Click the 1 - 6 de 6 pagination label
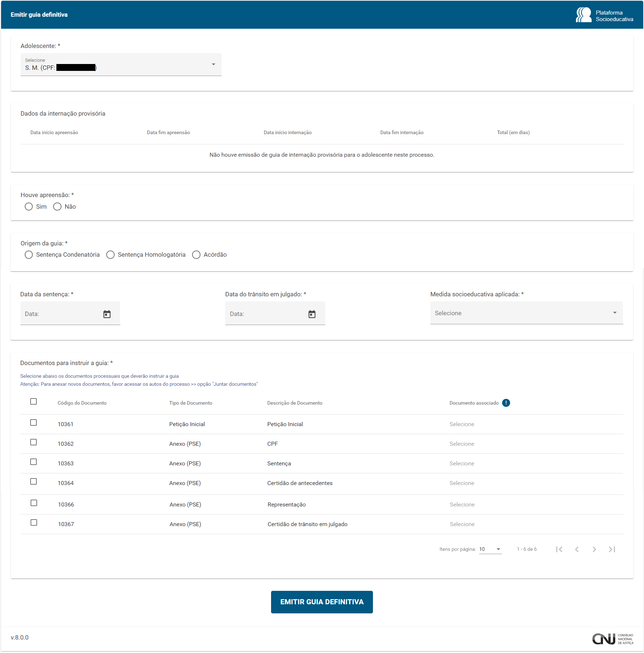 click(526, 549)
